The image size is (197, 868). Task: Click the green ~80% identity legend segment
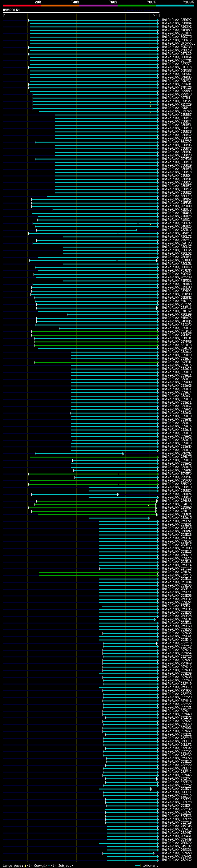(x=137, y=6)
